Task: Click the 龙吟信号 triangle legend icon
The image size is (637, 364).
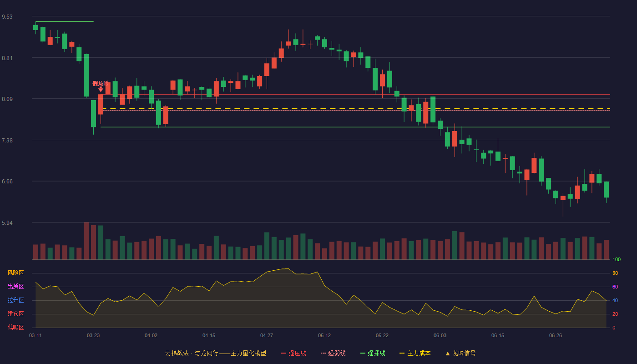Action: coord(448,354)
